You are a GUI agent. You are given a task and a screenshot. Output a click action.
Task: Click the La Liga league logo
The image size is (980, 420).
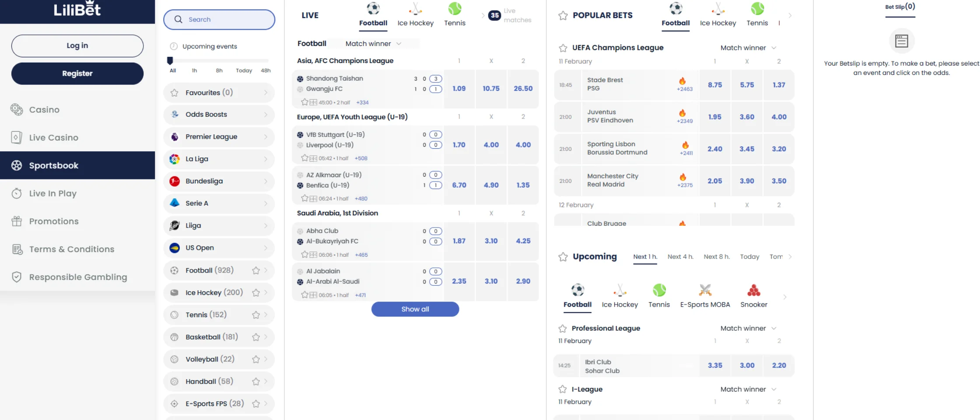[x=175, y=159]
